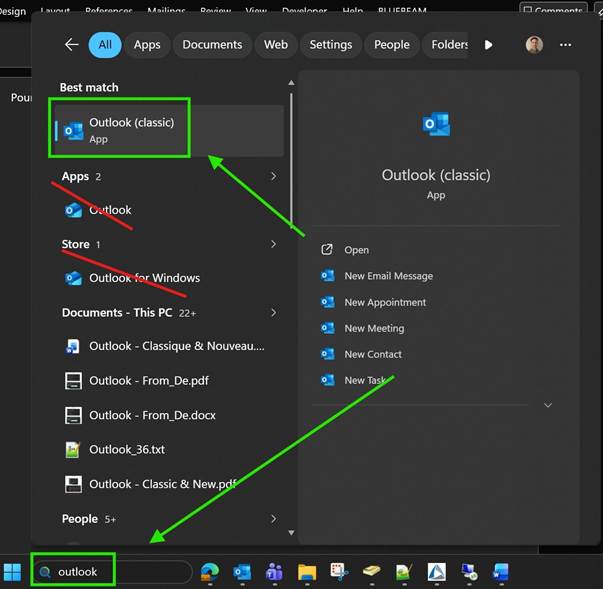Open Outlook - Classique & Nouveau document
Viewport: 603px width, 589px height.
pos(164,346)
